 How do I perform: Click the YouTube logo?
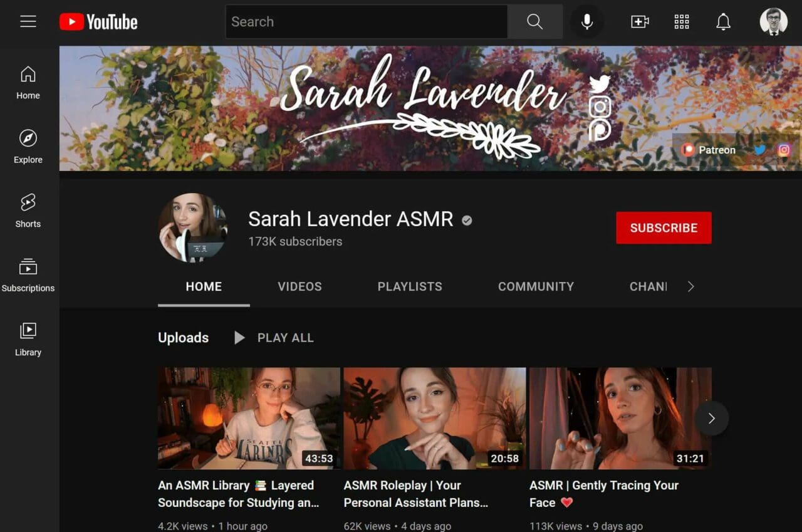click(x=98, y=22)
